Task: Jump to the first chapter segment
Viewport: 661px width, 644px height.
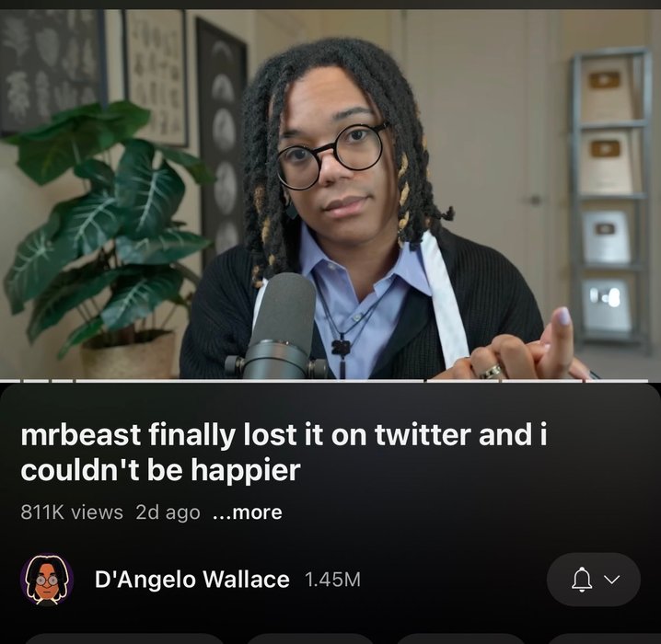Action: pos(10,381)
